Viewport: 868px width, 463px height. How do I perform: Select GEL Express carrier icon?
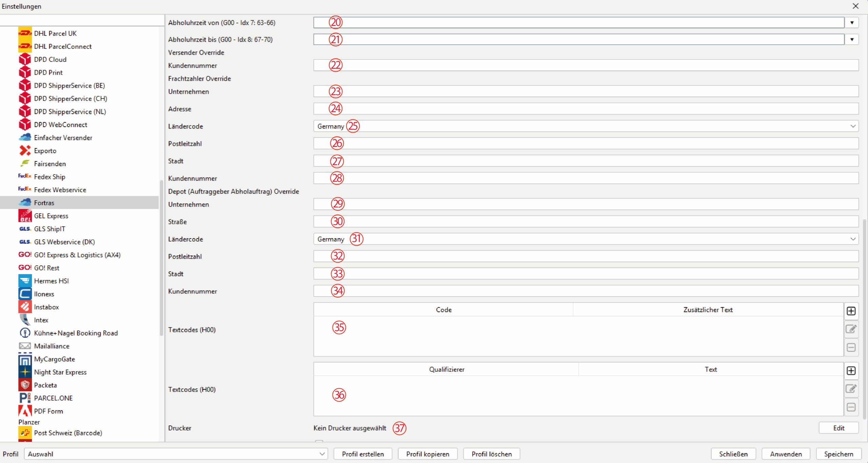[25, 216]
